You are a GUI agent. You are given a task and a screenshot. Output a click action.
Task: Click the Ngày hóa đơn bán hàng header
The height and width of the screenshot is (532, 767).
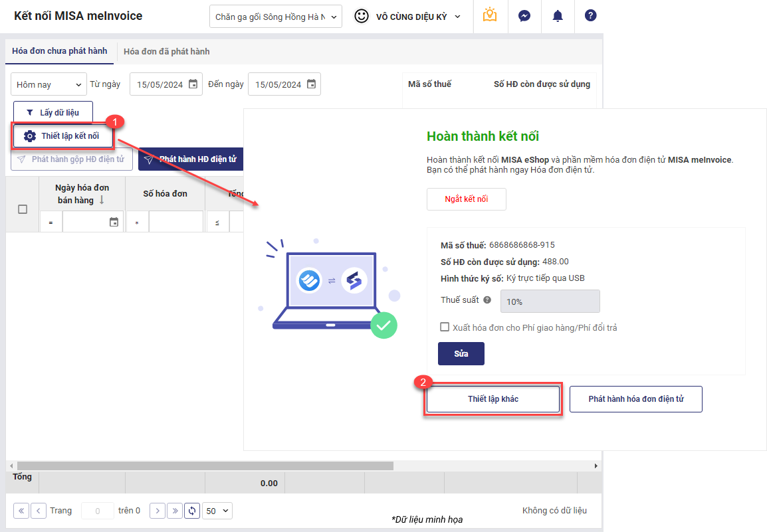click(x=82, y=194)
